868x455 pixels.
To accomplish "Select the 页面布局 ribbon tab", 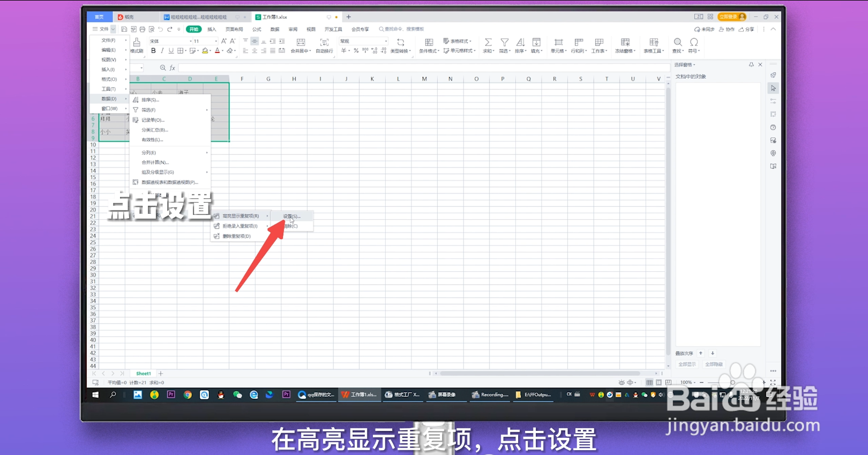I will click(234, 29).
